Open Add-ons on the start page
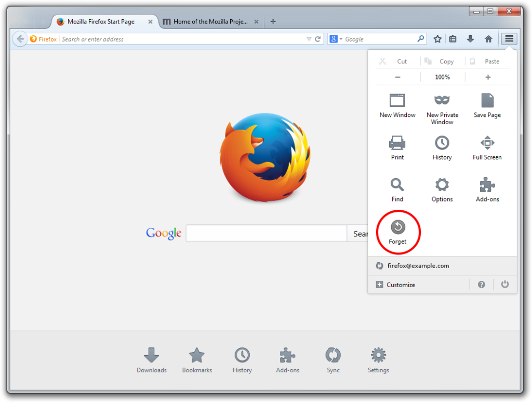Image resolution: width=532 pixels, height=403 pixels. coord(288,360)
